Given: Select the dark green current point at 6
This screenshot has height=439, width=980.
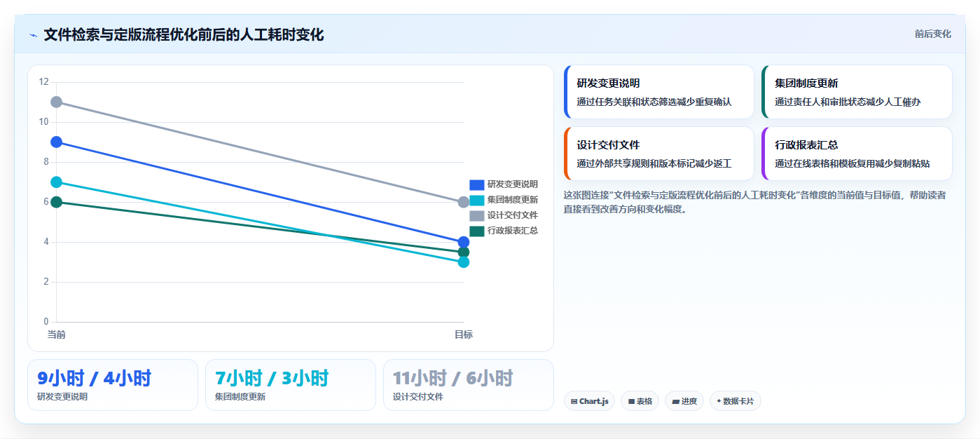Looking at the screenshot, I should pos(57,202).
